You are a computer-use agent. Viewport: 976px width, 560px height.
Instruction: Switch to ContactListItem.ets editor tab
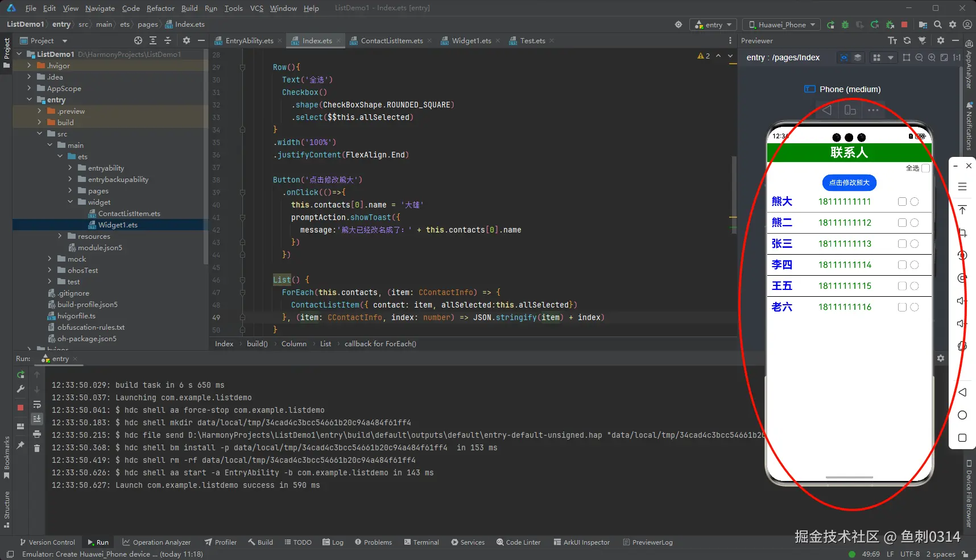(x=391, y=40)
